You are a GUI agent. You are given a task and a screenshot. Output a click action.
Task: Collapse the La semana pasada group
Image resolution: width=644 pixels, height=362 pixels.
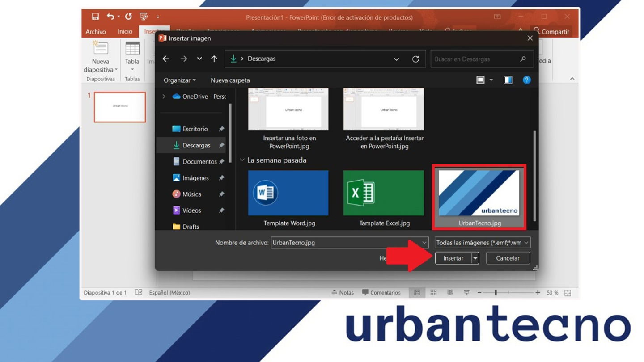(243, 160)
